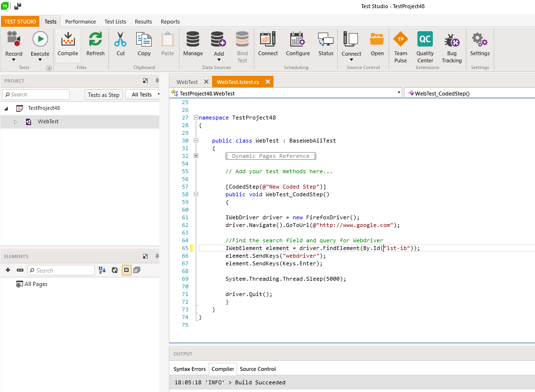Open the All Tests filter dropdown
Viewport: 535px width, 392px height.
[x=145, y=95]
